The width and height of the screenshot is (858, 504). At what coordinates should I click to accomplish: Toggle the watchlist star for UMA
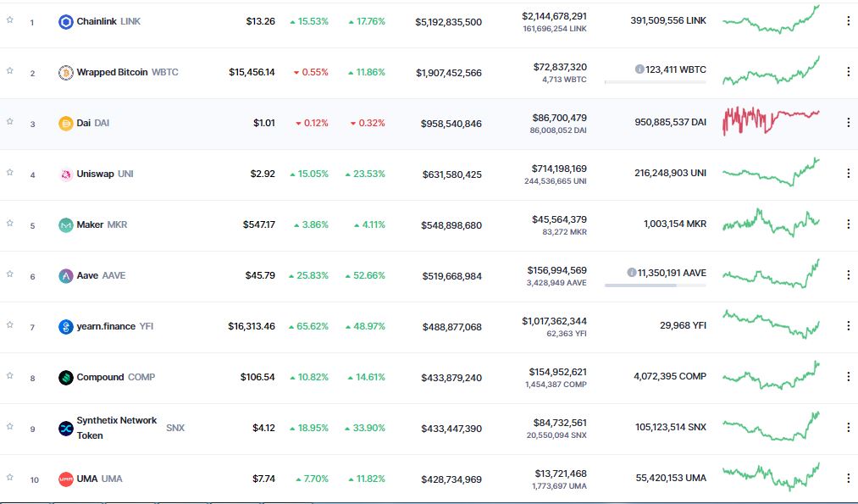pyautogui.click(x=9, y=478)
